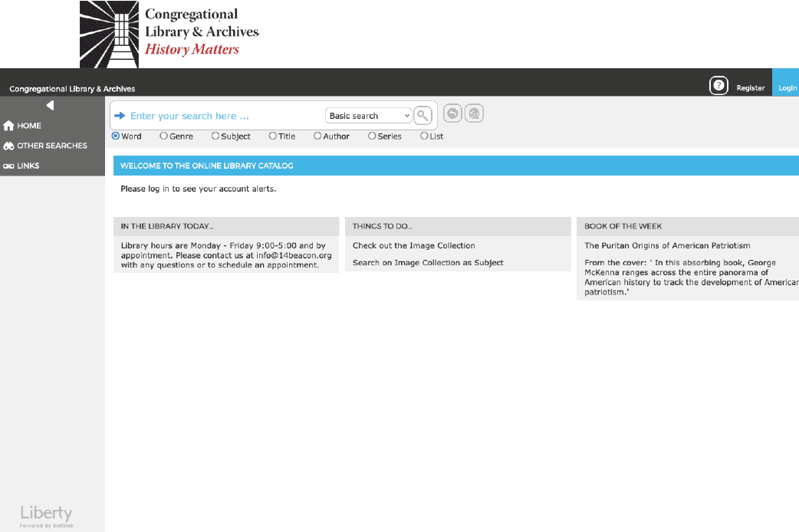This screenshot has width=799, height=532.
Task: Click the magnifying glass search button
Action: point(423,116)
